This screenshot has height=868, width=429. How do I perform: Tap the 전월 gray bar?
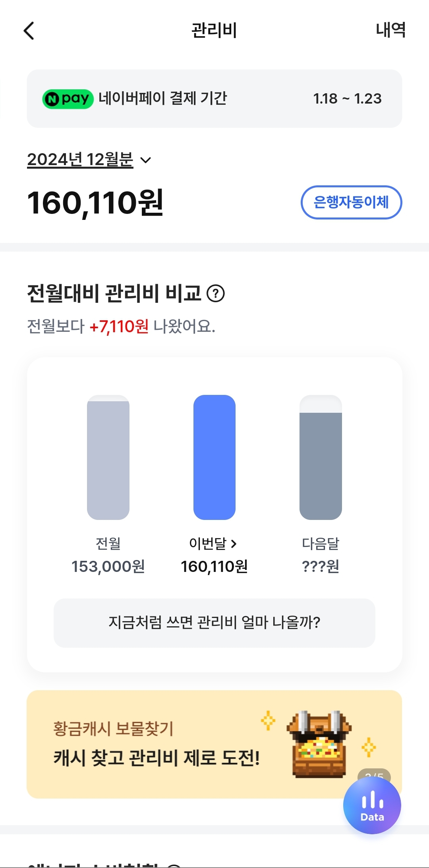click(108, 458)
